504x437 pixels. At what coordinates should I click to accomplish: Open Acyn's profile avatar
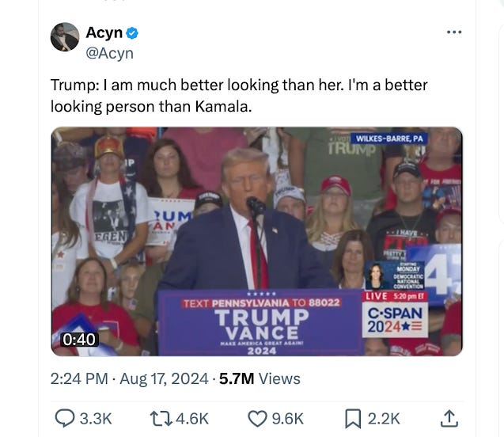point(65,37)
